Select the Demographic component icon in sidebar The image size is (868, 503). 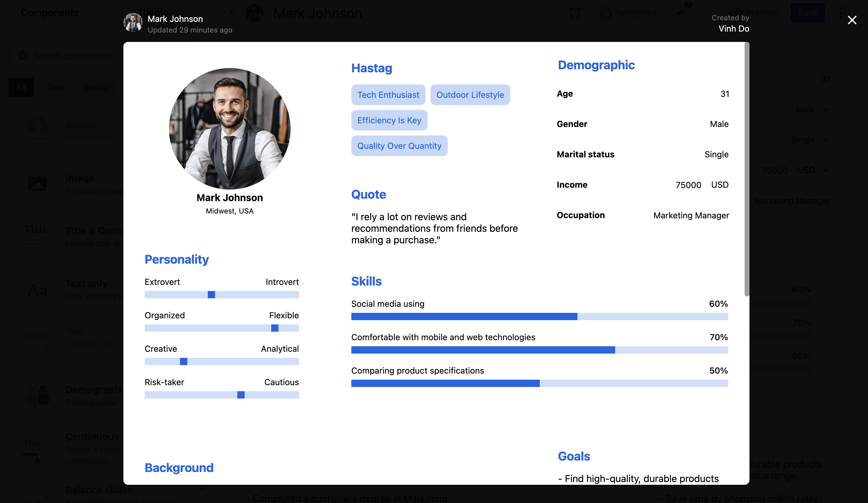point(37,395)
